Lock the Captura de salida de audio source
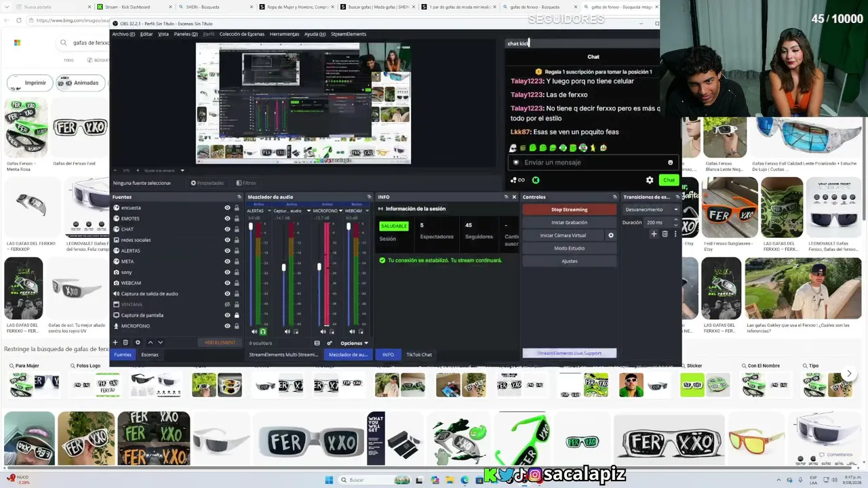 click(237, 293)
